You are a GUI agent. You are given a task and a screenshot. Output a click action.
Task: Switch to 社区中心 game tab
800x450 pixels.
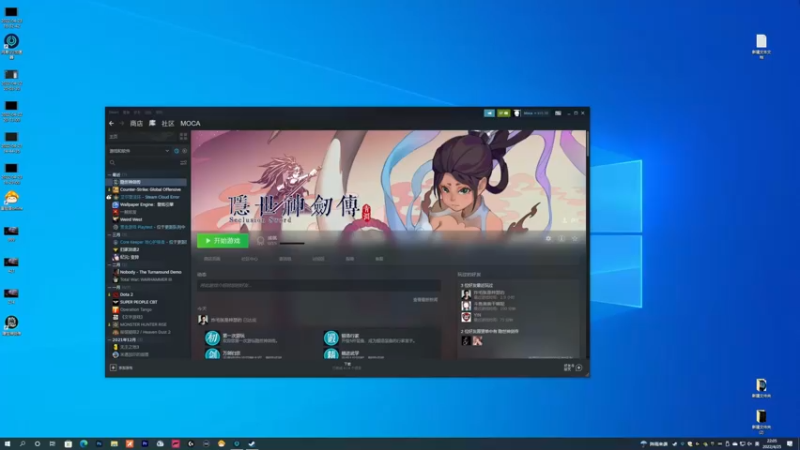[x=249, y=259]
